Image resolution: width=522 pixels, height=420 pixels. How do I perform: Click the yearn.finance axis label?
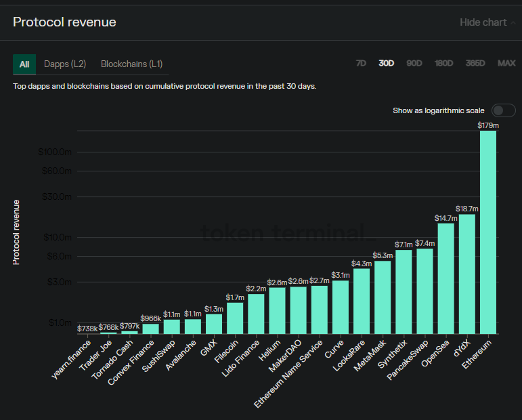tap(71, 360)
